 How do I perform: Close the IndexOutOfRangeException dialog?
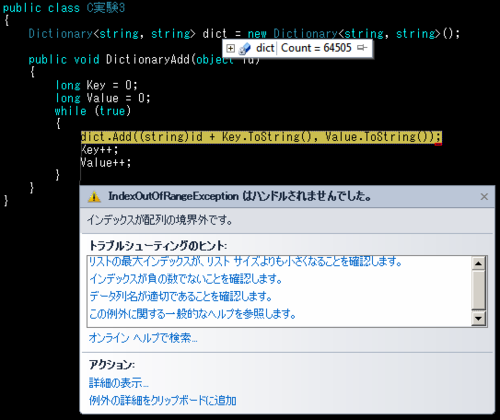[x=484, y=197]
